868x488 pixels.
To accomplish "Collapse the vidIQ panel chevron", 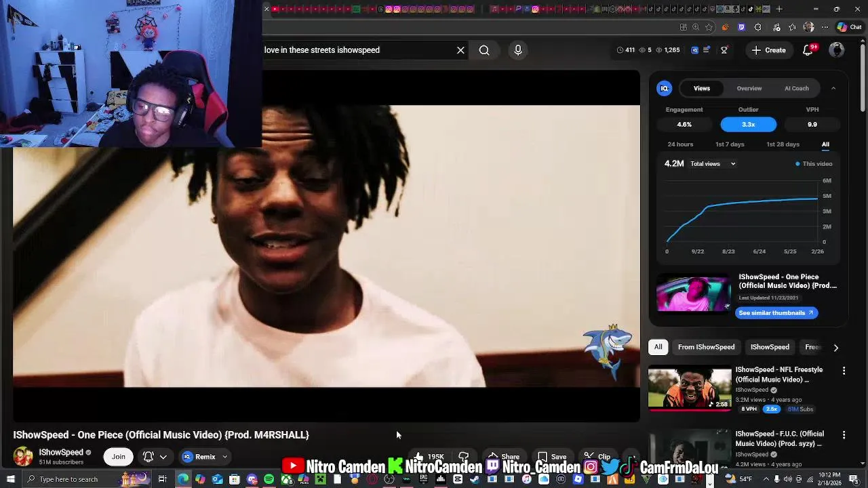I will [833, 88].
